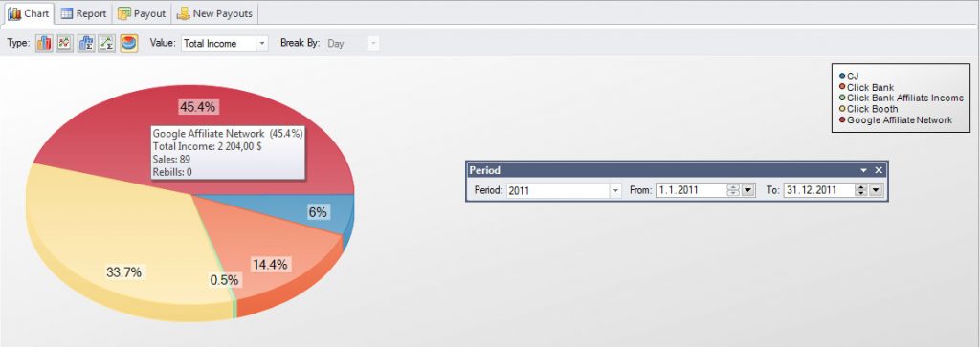Click the To date field 31.12.2011

(819, 190)
